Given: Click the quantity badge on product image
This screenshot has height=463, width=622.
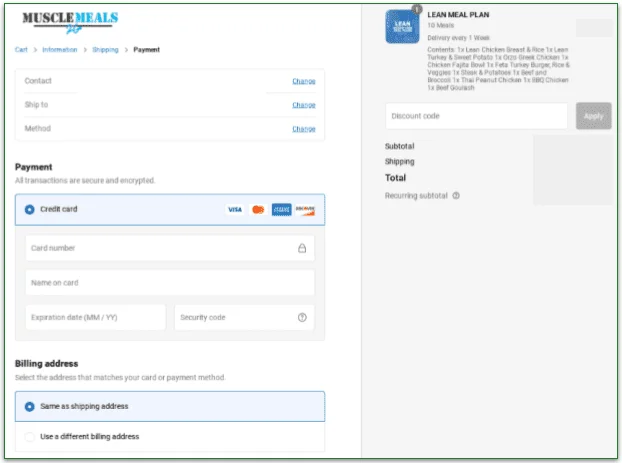Looking at the screenshot, I should (x=417, y=9).
